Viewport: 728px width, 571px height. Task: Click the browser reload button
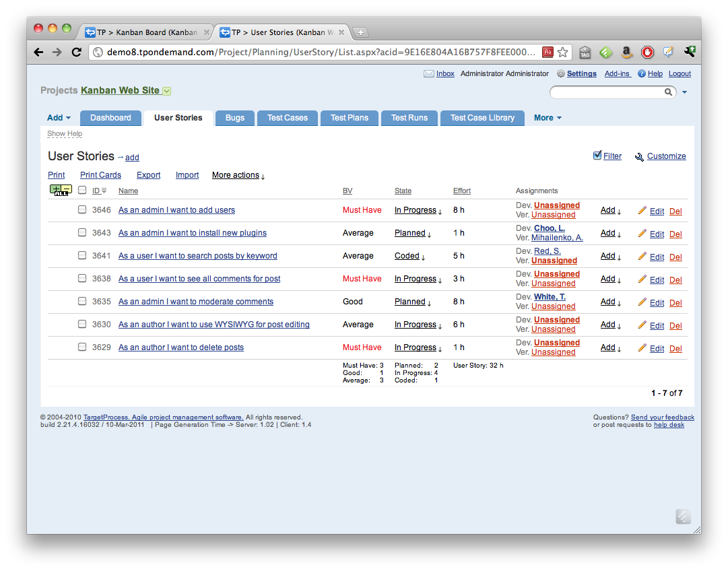click(76, 52)
